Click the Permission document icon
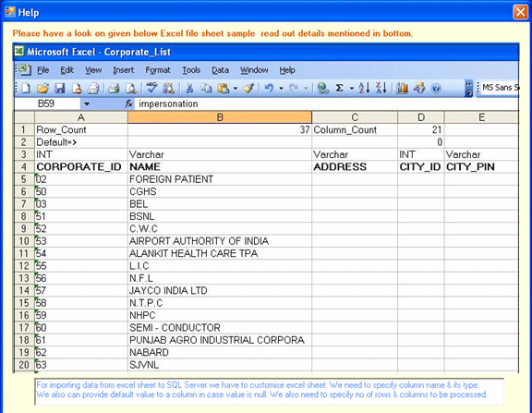This screenshot has height=413, width=532. pyautogui.click(x=77, y=89)
